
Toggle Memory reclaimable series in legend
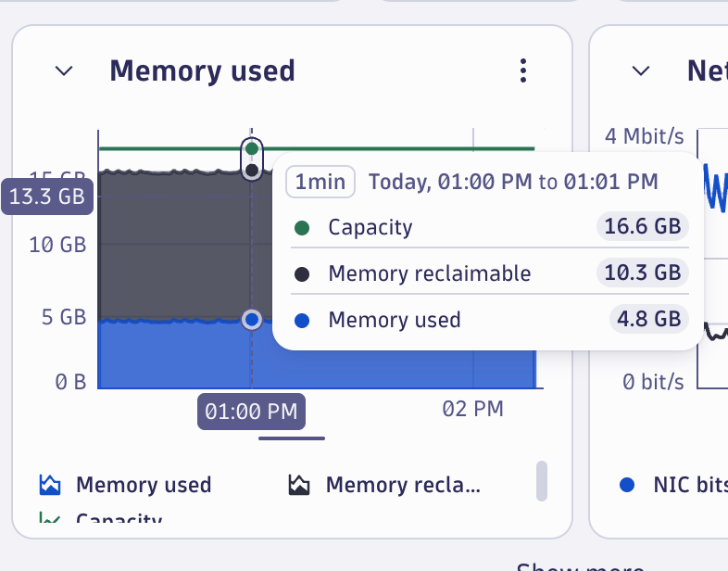(x=403, y=485)
